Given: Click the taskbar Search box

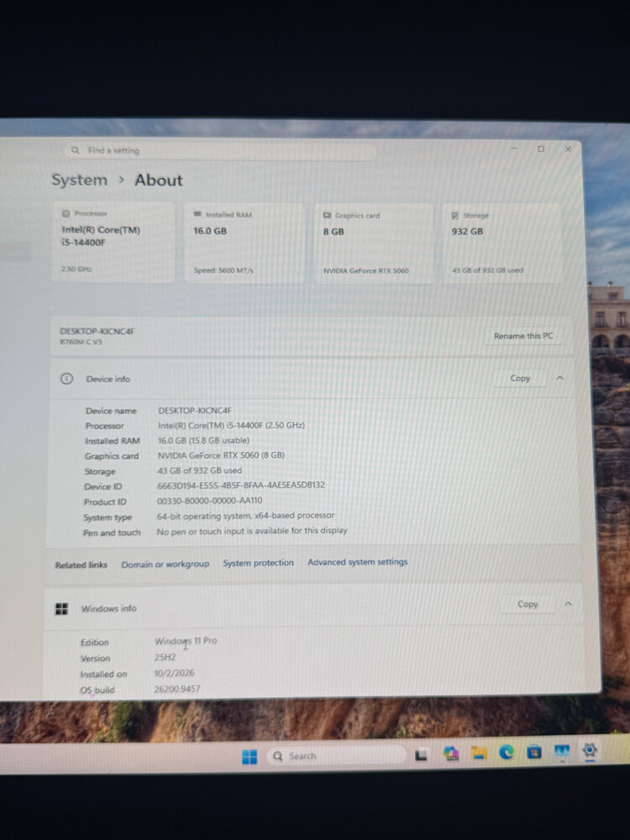Looking at the screenshot, I should pyautogui.click(x=337, y=756).
